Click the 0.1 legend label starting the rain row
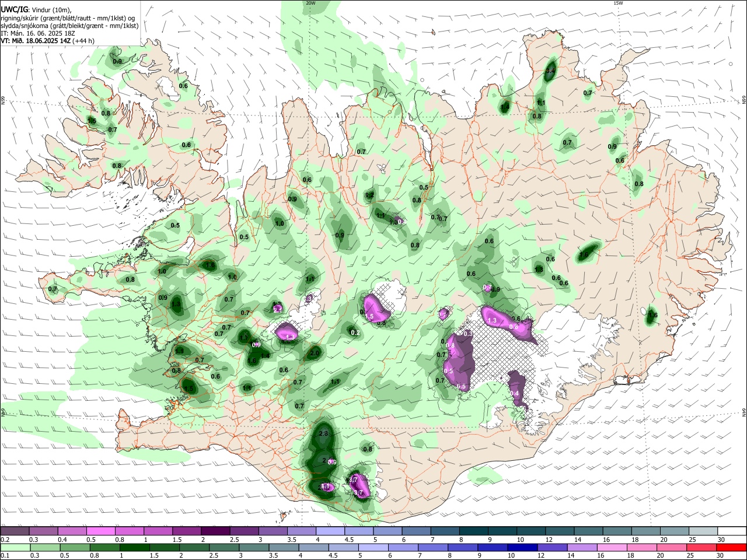Viewport: 747px width, 560px height. [x=5, y=556]
